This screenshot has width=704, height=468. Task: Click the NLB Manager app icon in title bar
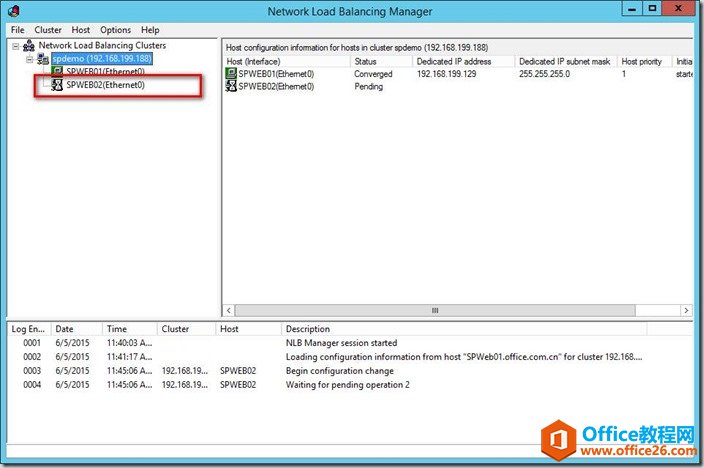(14, 11)
